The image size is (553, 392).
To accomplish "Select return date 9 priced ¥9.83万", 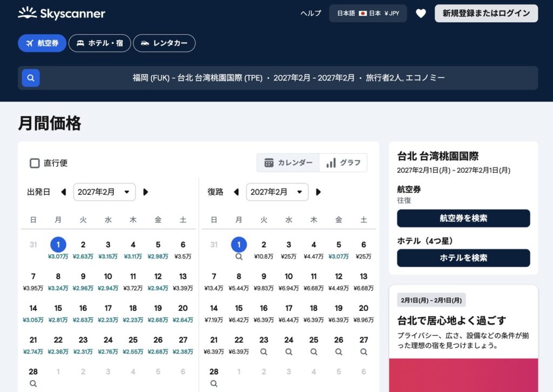I will tap(264, 281).
